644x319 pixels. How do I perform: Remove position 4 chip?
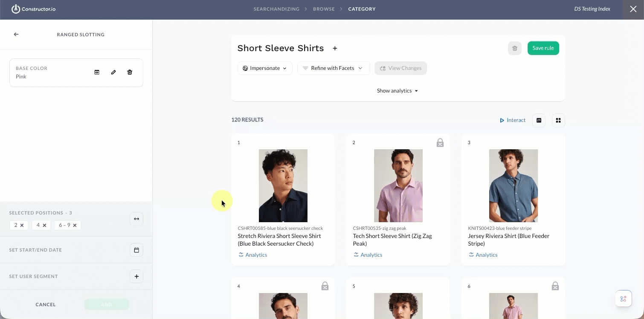point(44,225)
